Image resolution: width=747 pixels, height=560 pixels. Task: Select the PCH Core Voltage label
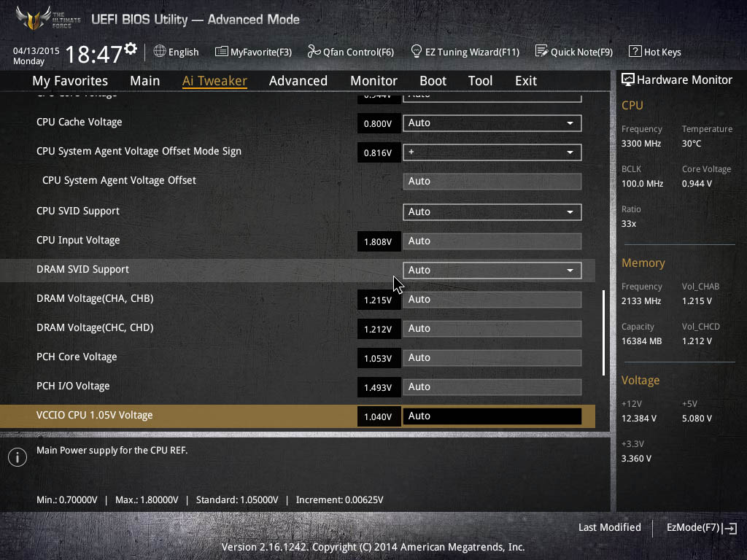pyautogui.click(x=77, y=357)
